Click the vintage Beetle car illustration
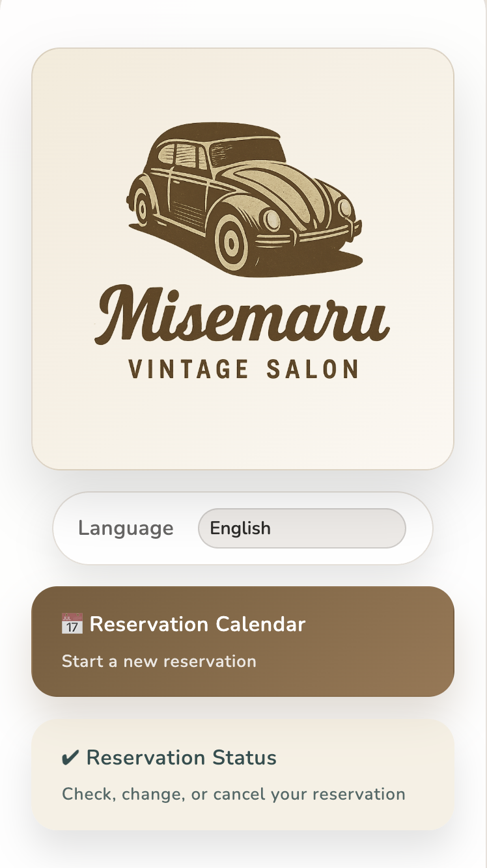Image resolution: width=487 pixels, height=868 pixels. (244, 200)
